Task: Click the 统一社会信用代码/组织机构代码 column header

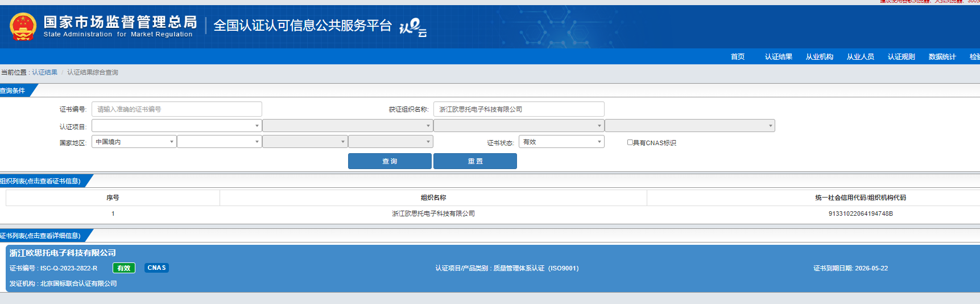Action: coord(861,198)
